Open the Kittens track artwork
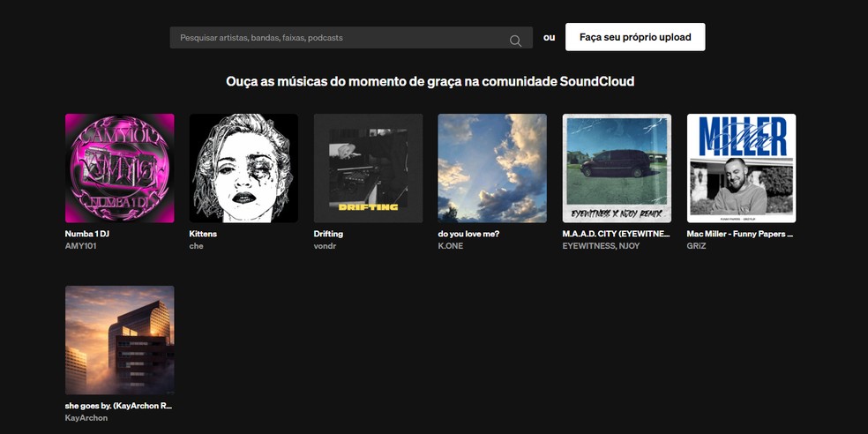Viewport: 868px width, 434px height. click(x=243, y=168)
